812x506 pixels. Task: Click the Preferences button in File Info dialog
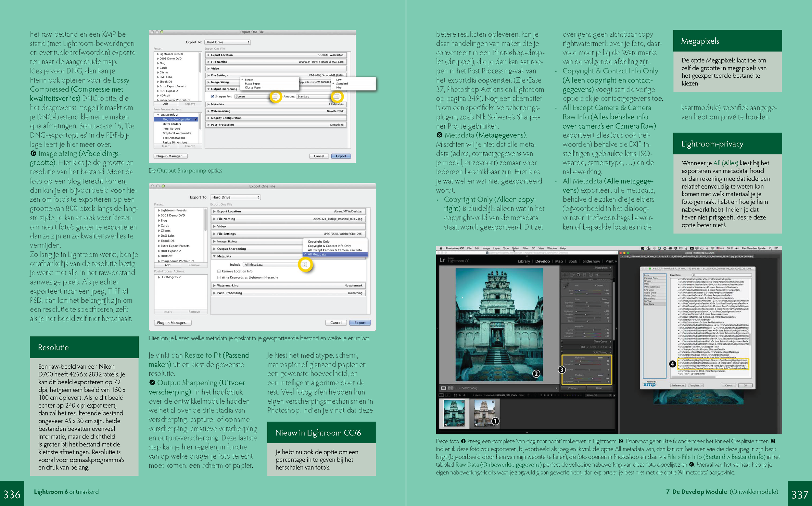click(678, 385)
